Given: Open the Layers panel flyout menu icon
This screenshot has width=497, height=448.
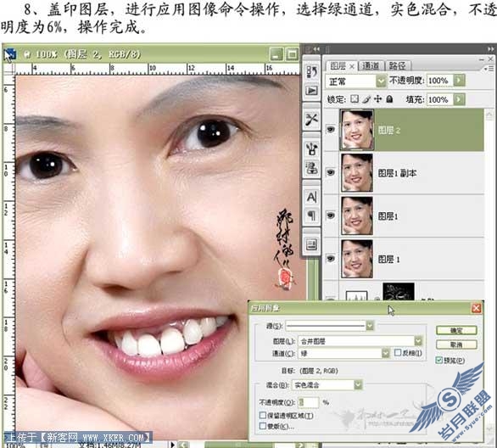Looking at the screenshot, I should click(489, 68).
